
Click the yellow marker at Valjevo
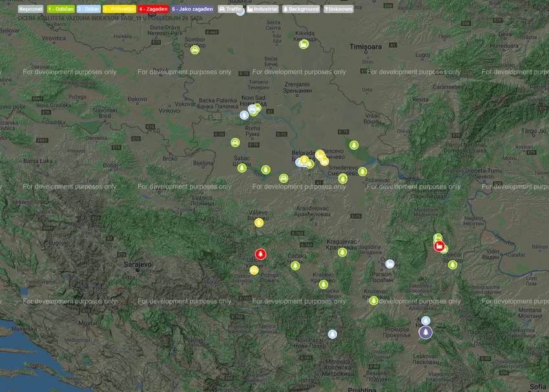259,223
